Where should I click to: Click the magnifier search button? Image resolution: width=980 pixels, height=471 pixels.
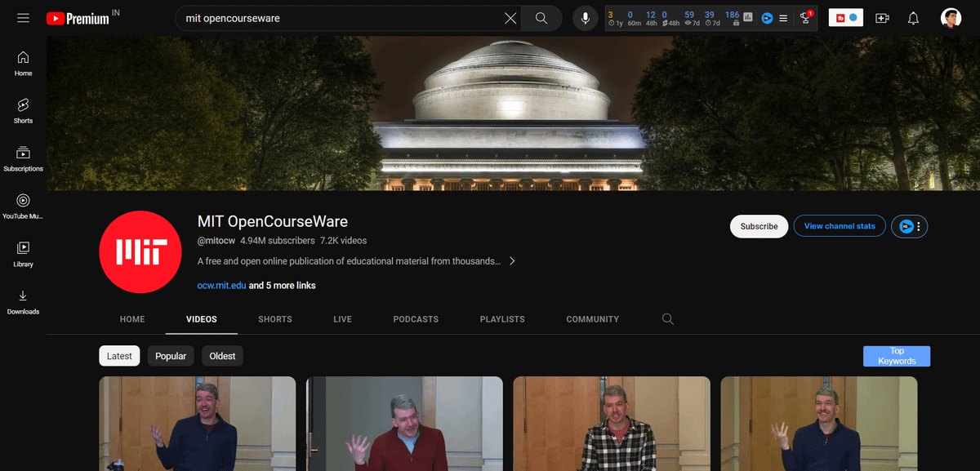(x=541, y=18)
